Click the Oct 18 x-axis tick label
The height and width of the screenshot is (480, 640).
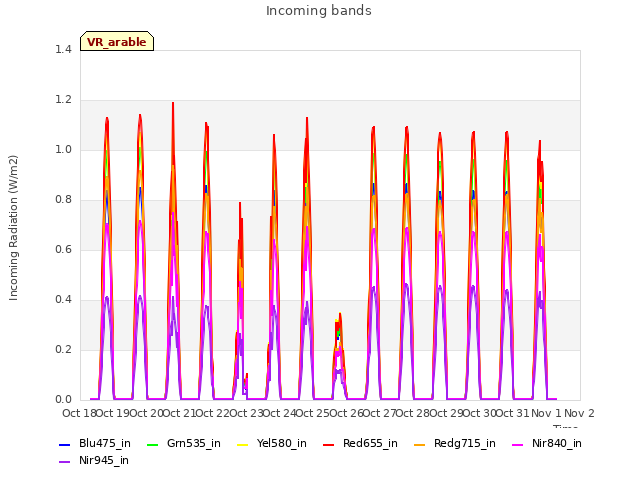tap(79, 413)
